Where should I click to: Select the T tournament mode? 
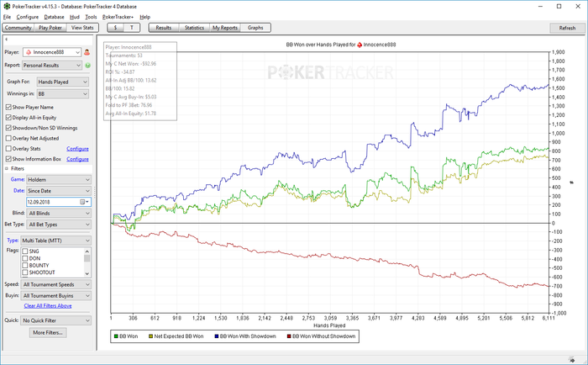tap(132, 28)
